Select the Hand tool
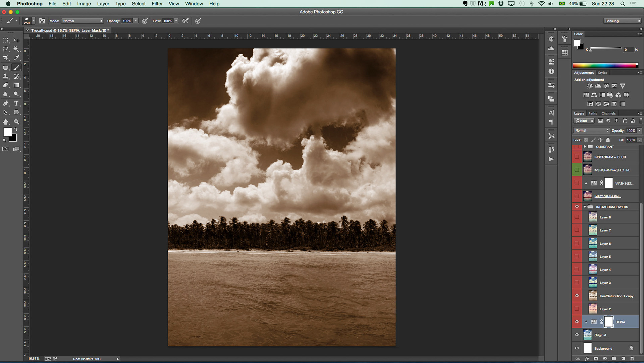 point(5,122)
